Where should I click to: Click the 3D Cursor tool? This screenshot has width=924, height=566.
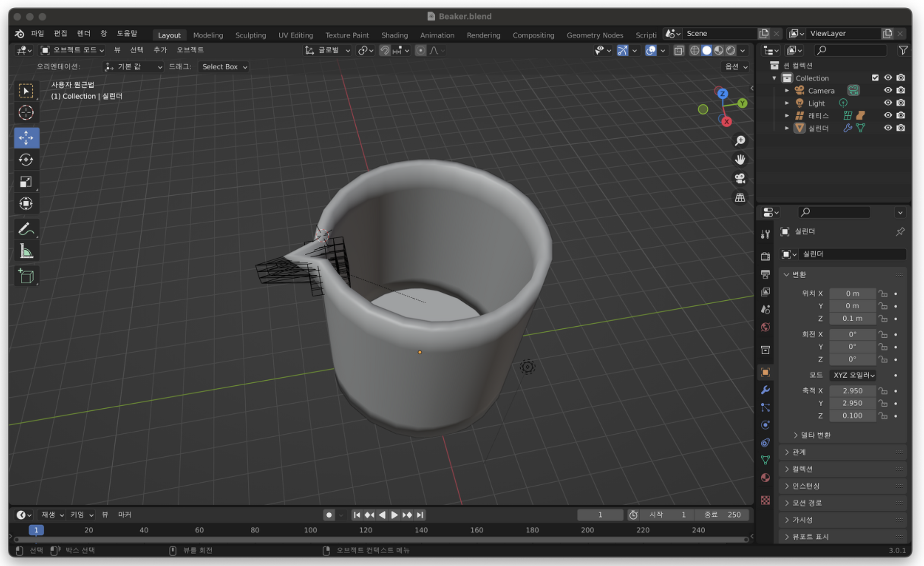click(26, 113)
